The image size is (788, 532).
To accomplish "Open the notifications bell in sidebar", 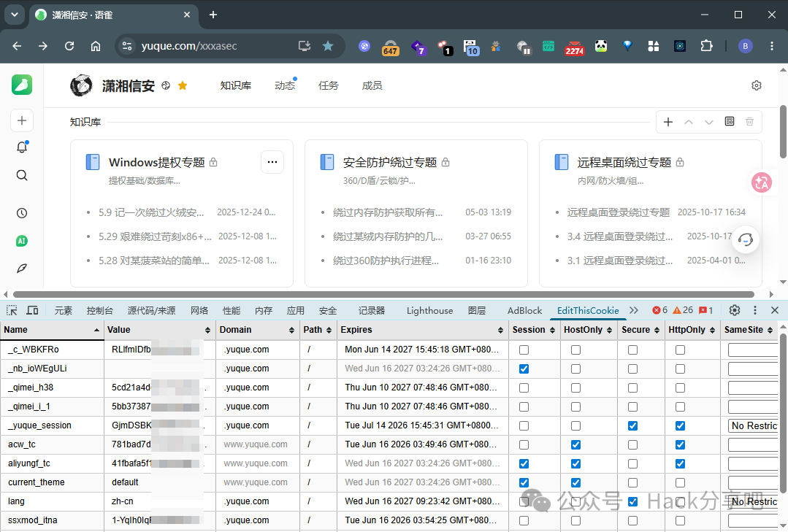I will (x=22, y=147).
